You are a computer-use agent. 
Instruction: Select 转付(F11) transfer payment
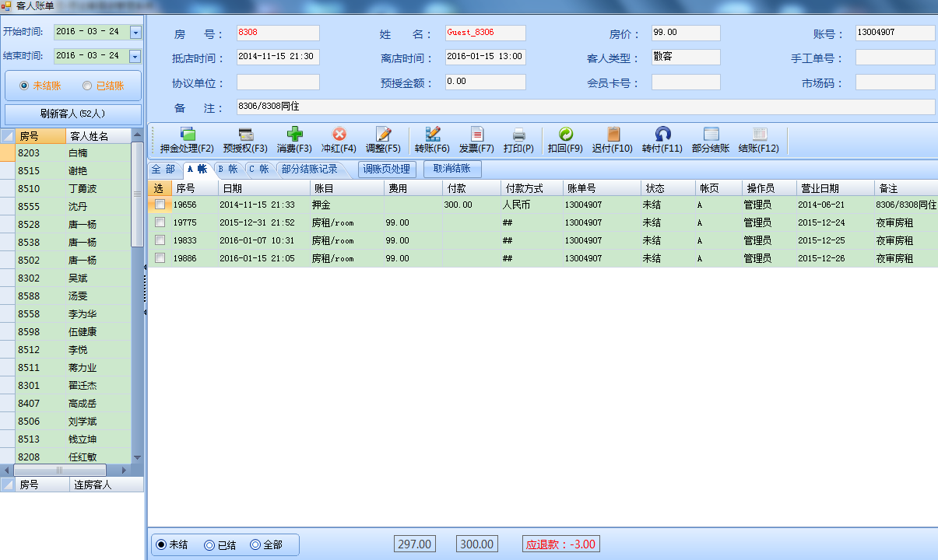(662, 141)
